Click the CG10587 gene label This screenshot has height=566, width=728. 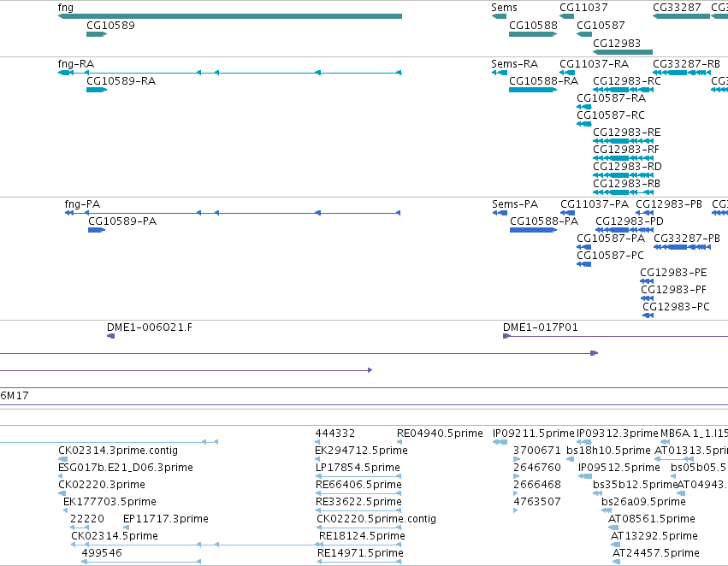[601, 26]
